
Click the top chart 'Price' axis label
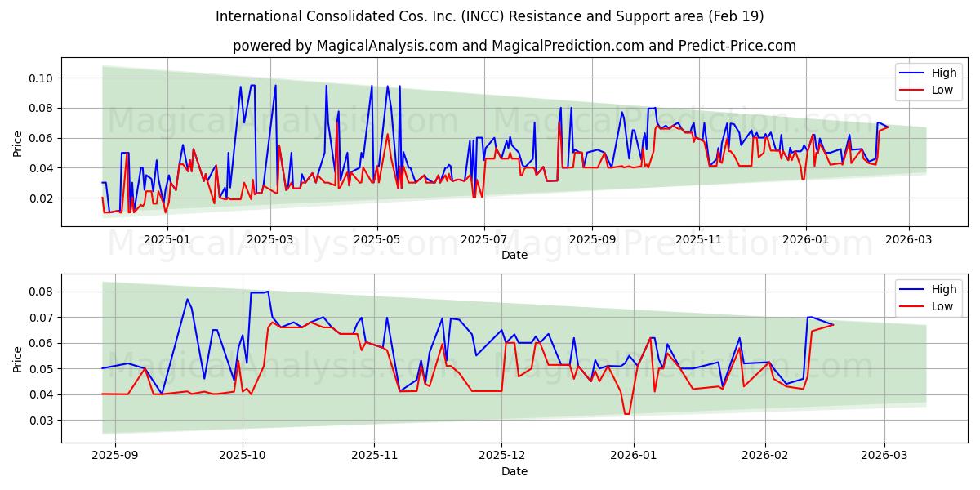[18, 142]
